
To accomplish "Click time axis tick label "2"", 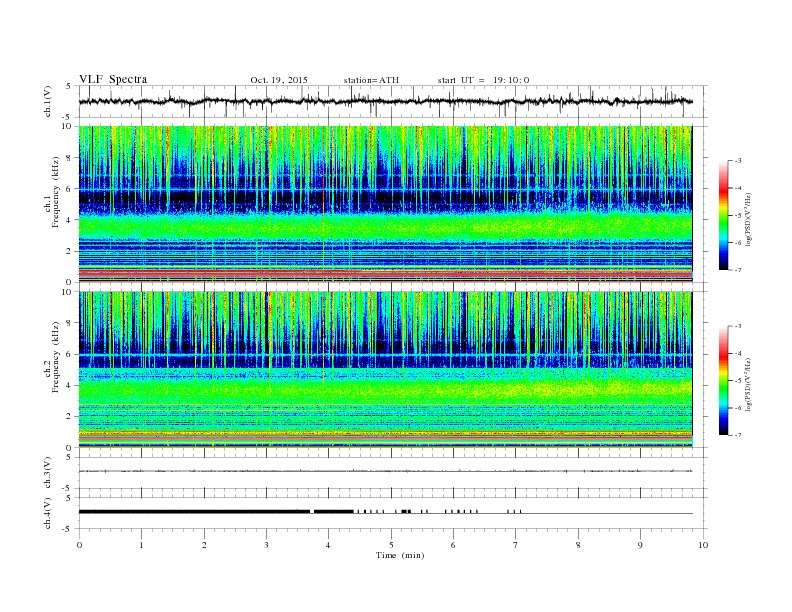I will (x=204, y=545).
